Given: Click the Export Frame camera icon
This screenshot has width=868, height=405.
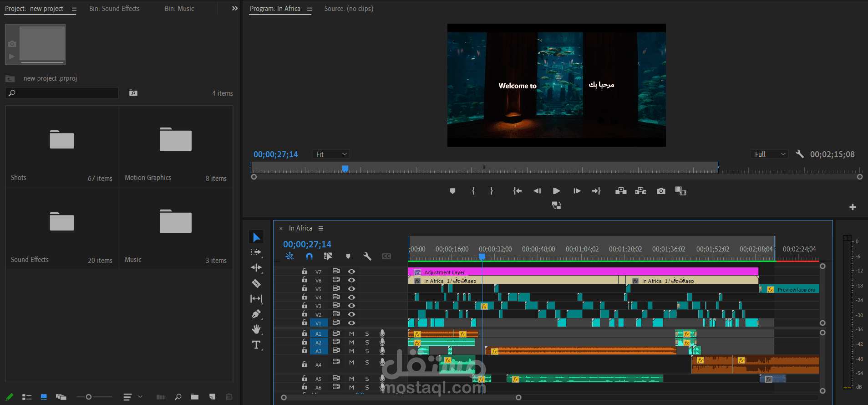Looking at the screenshot, I should click(x=661, y=191).
